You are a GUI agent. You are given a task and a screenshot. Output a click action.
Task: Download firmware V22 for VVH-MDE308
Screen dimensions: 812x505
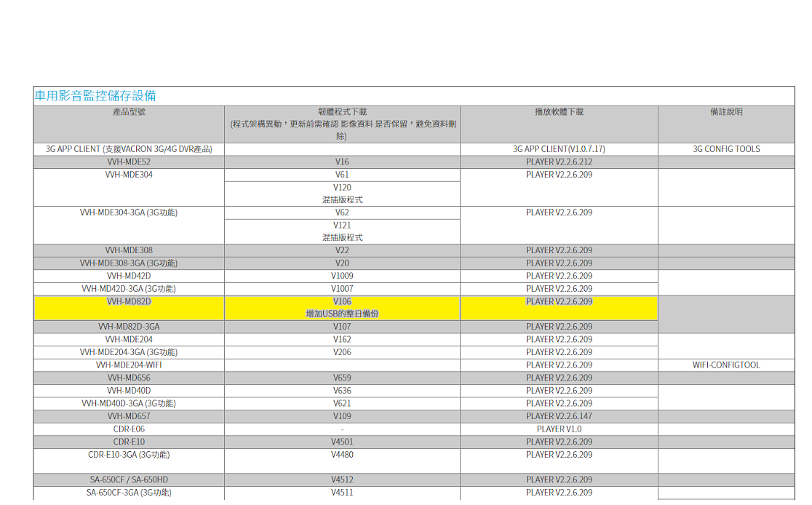pos(342,251)
